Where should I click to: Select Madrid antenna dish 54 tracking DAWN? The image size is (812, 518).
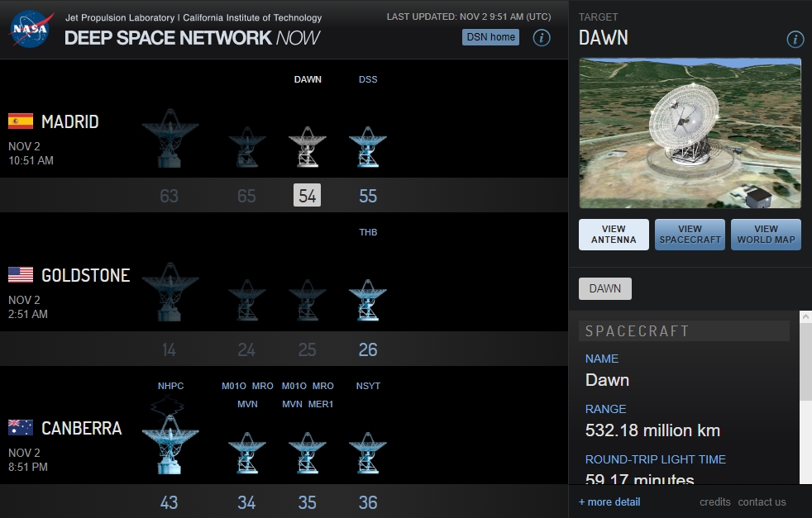(308, 147)
